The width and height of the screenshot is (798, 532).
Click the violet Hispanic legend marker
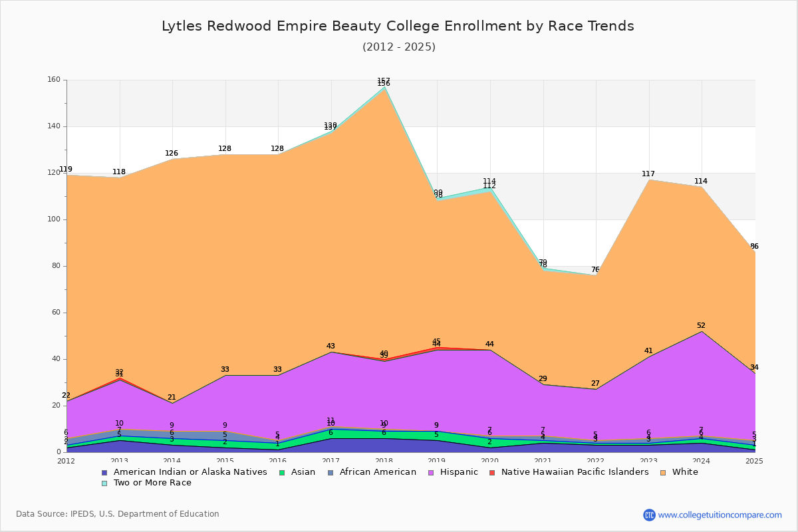(x=431, y=472)
